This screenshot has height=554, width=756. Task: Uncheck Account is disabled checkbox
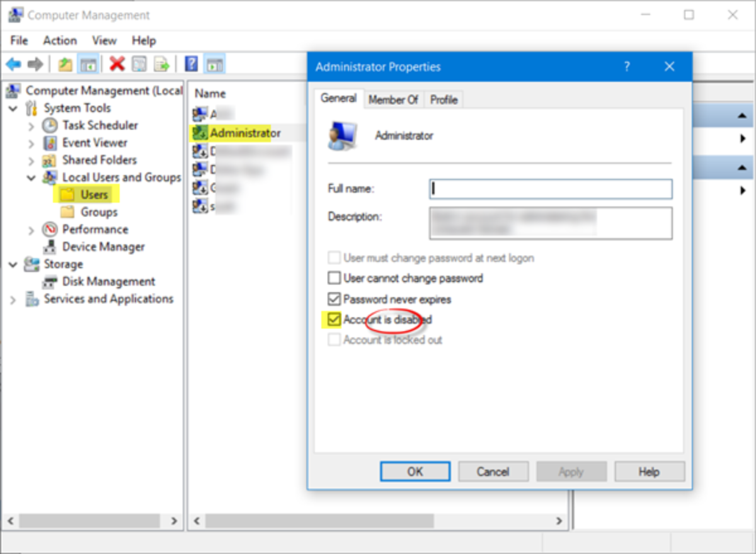(334, 320)
